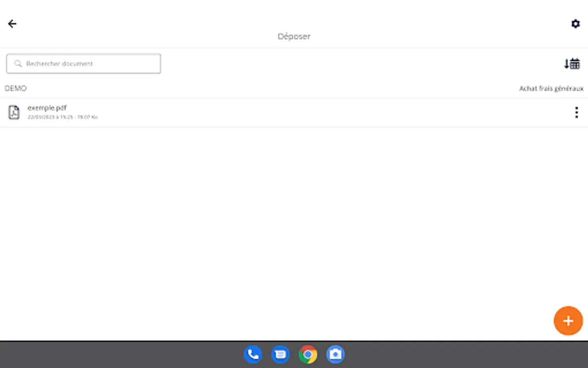The image size is (588, 368).
Task: Click the Déposer page title
Action: tap(294, 36)
